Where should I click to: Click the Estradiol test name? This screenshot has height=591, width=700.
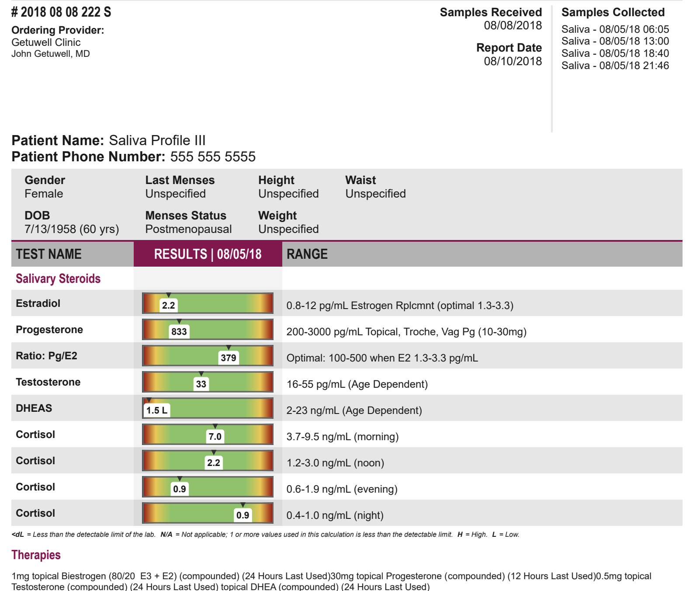click(38, 303)
